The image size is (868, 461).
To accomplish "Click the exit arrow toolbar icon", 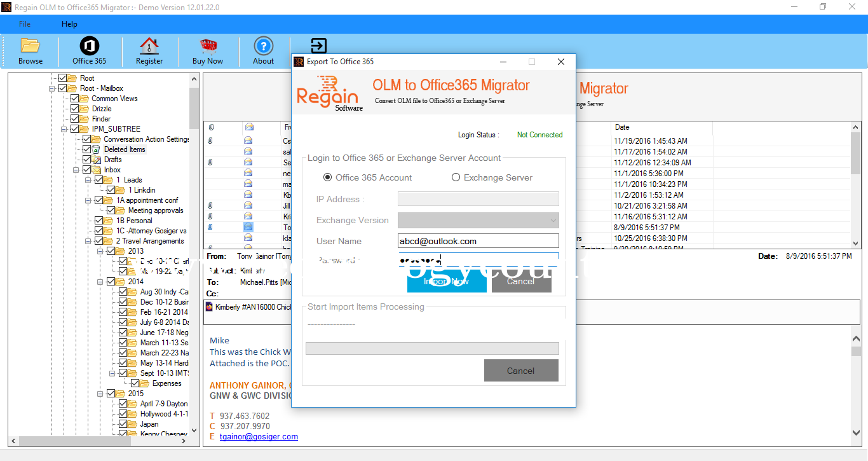I will tap(318, 46).
